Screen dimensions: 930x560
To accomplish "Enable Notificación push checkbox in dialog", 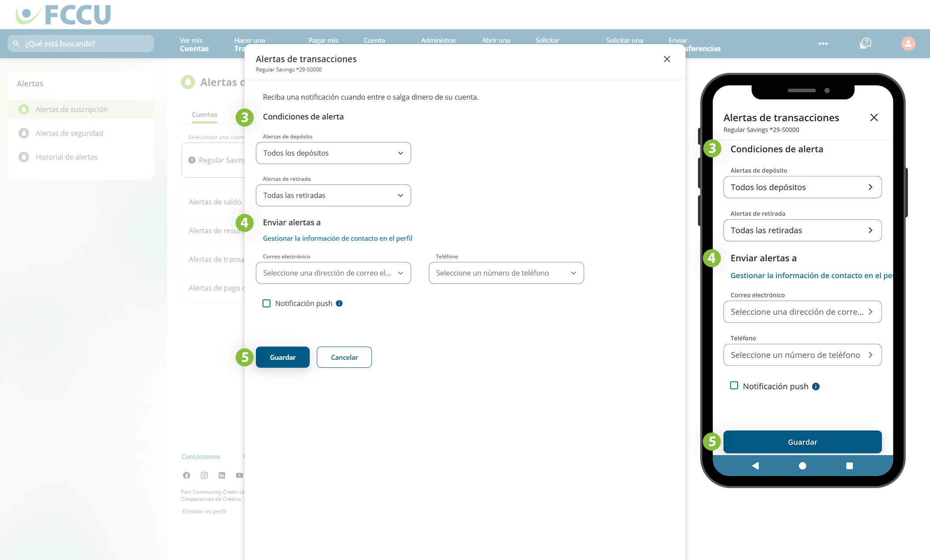I will click(x=266, y=303).
